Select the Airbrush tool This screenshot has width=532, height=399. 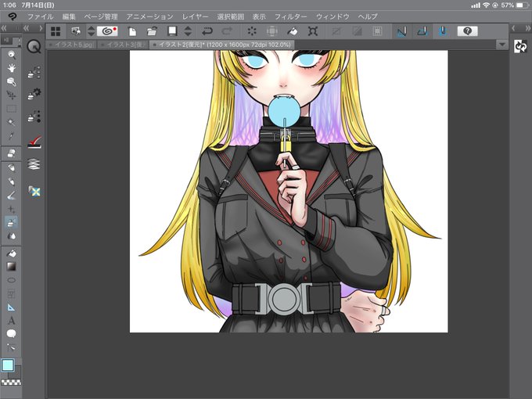pyautogui.click(x=12, y=196)
